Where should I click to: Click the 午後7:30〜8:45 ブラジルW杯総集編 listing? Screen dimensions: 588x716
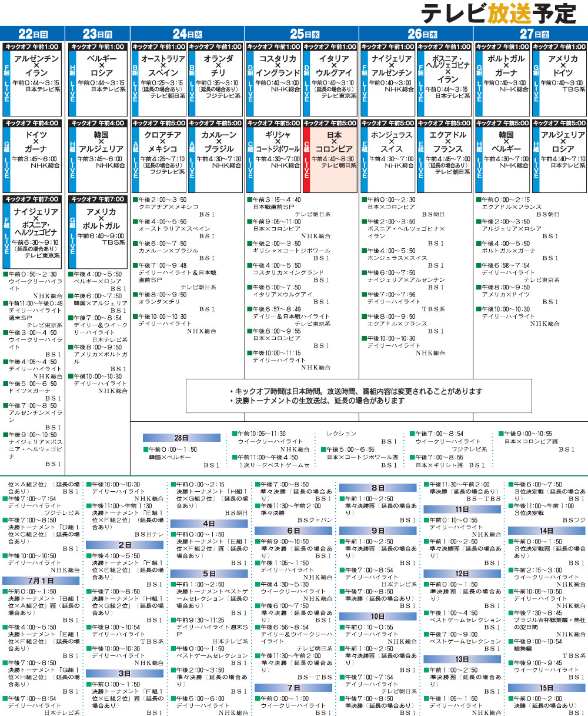pos(547,623)
